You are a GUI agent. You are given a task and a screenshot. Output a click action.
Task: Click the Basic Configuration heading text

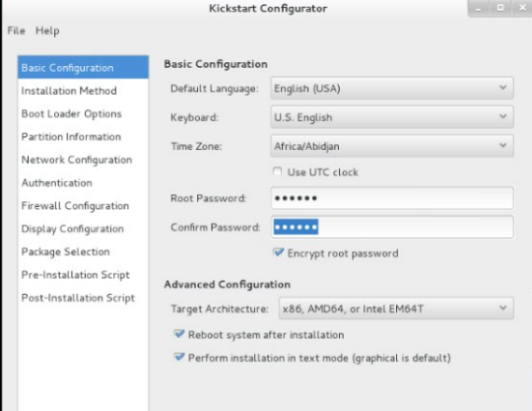point(216,64)
